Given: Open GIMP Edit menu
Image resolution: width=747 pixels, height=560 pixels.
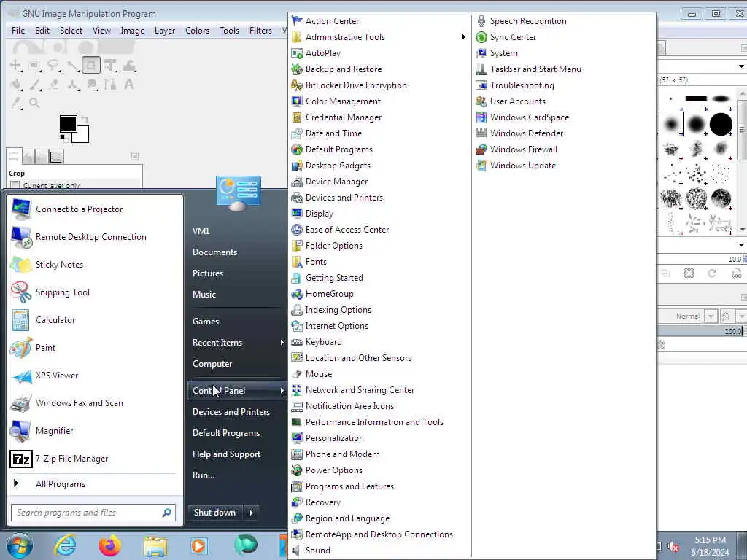Looking at the screenshot, I should pyautogui.click(x=42, y=31).
